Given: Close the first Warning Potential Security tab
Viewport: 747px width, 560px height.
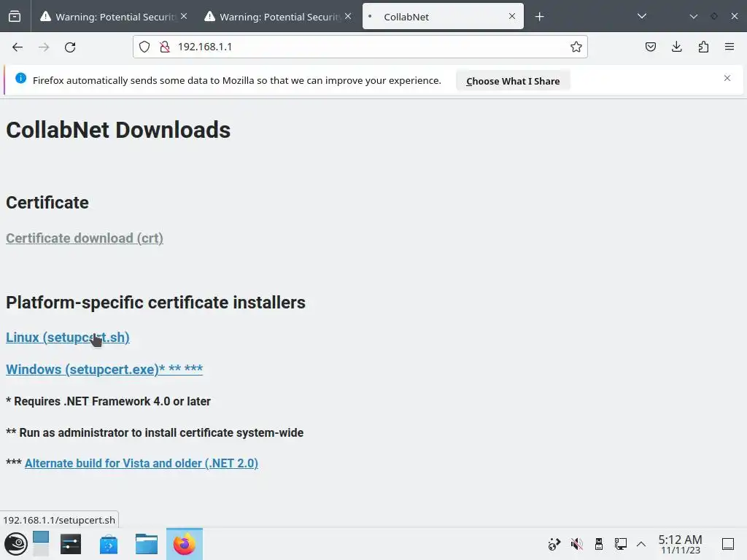Looking at the screenshot, I should point(184,16).
